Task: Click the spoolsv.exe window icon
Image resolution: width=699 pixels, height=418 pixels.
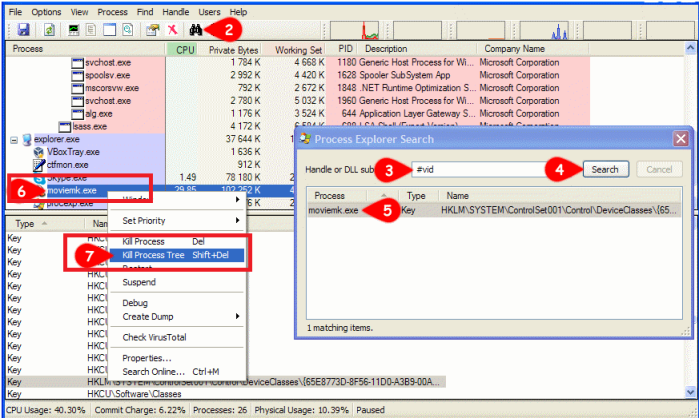Action: pyautogui.click(x=78, y=75)
